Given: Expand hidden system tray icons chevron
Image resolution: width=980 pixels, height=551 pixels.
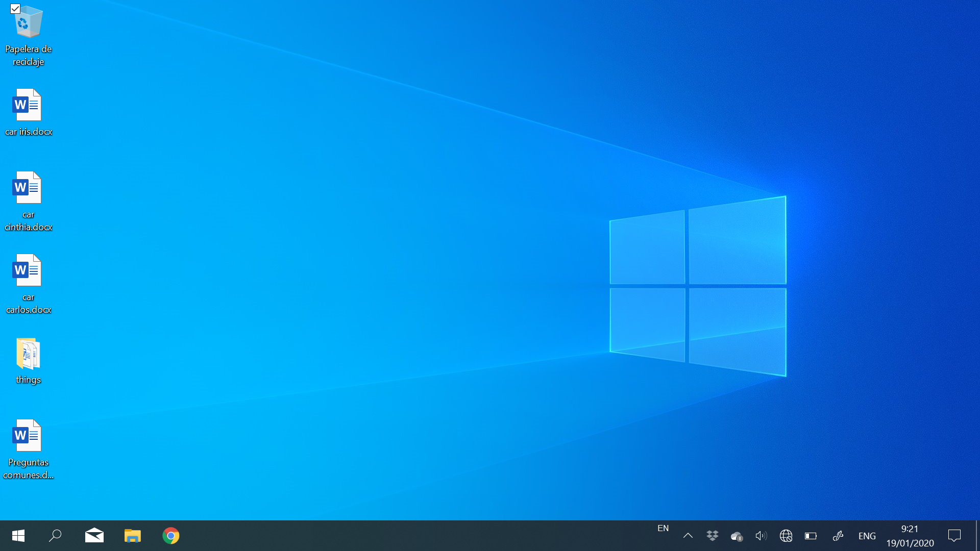Looking at the screenshot, I should 688,536.
